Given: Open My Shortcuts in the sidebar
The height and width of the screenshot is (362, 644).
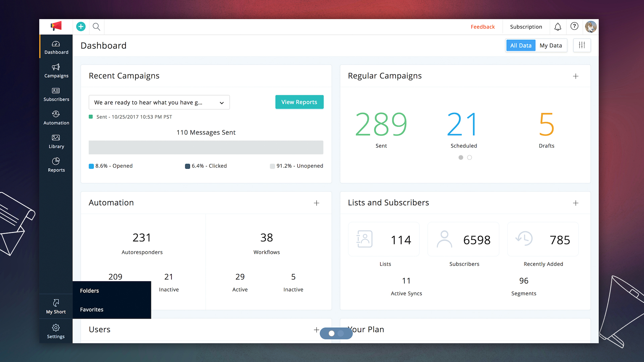Looking at the screenshot, I should 56,306.
